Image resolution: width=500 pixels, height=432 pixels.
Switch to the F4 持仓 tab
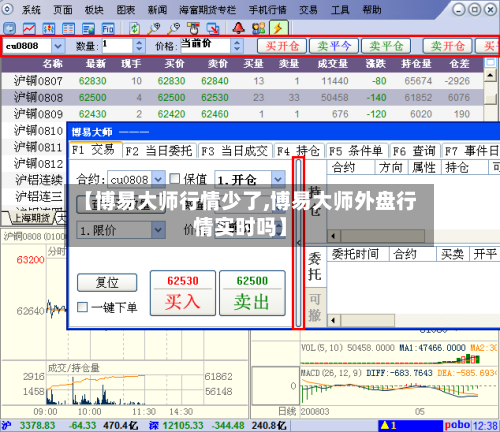[299, 151]
